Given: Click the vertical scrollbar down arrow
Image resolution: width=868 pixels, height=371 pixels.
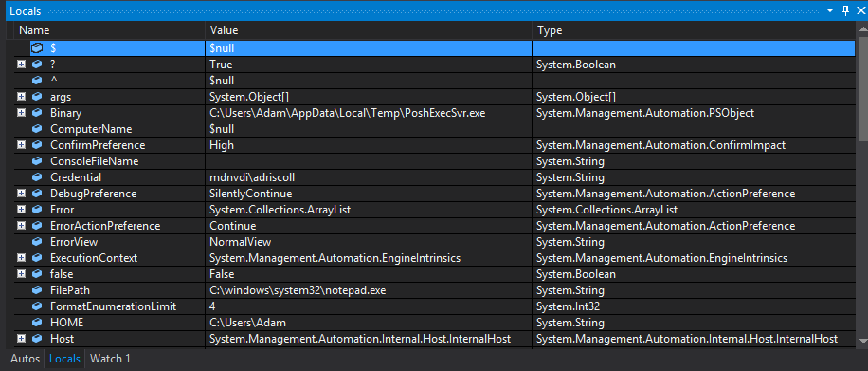Looking at the screenshot, I should [862, 341].
